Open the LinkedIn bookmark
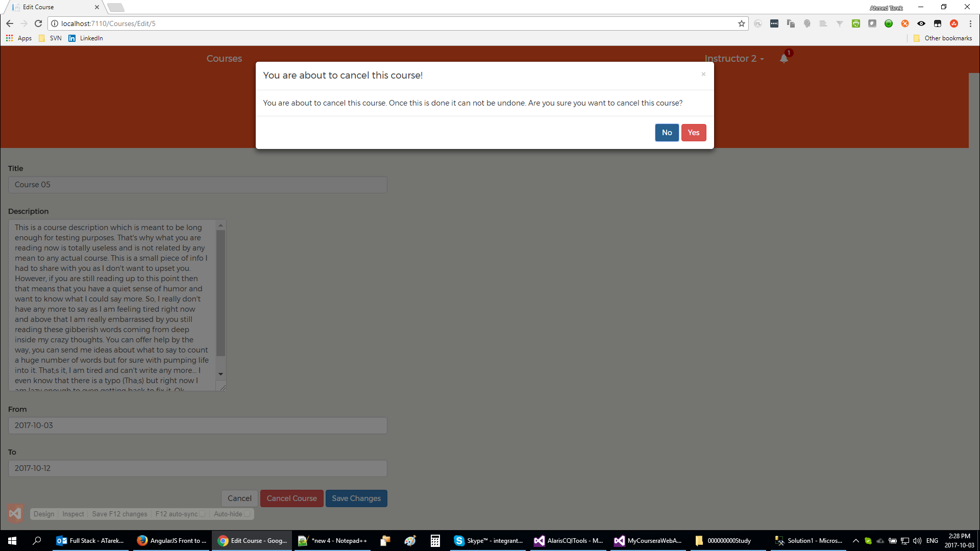980x551 pixels. click(86, 38)
